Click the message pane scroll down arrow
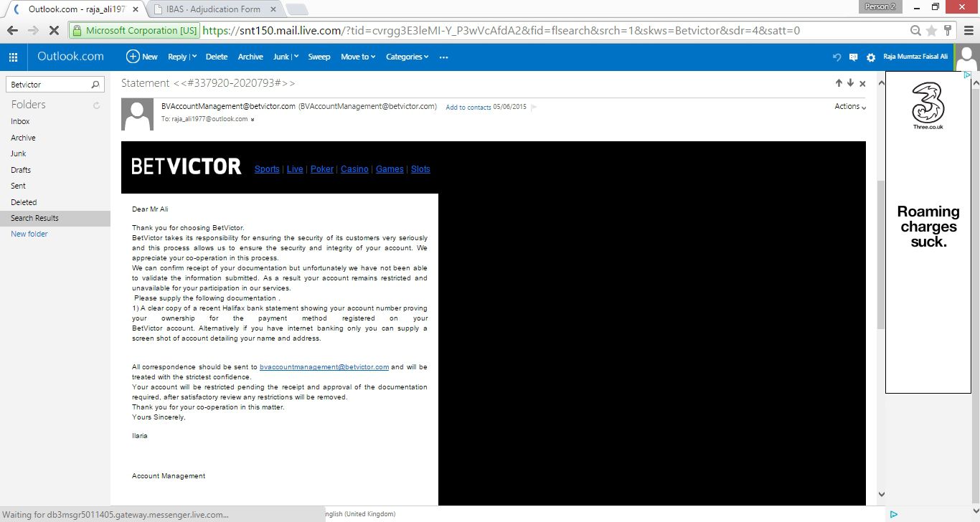The width and height of the screenshot is (980, 522). point(882,494)
